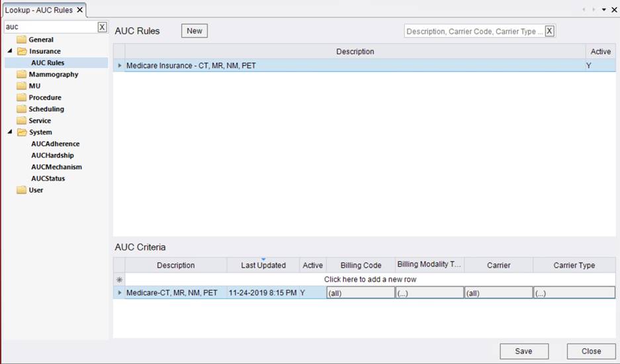Open the User folder
Image resolution: width=620 pixels, height=364 pixels.
pyautogui.click(x=36, y=190)
